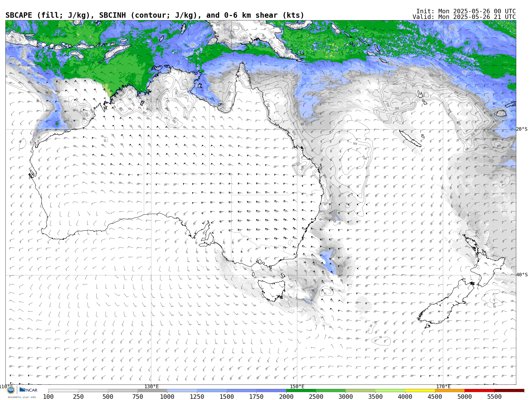
Task: Click the 150°E longitude label
Action: click(x=297, y=387)
